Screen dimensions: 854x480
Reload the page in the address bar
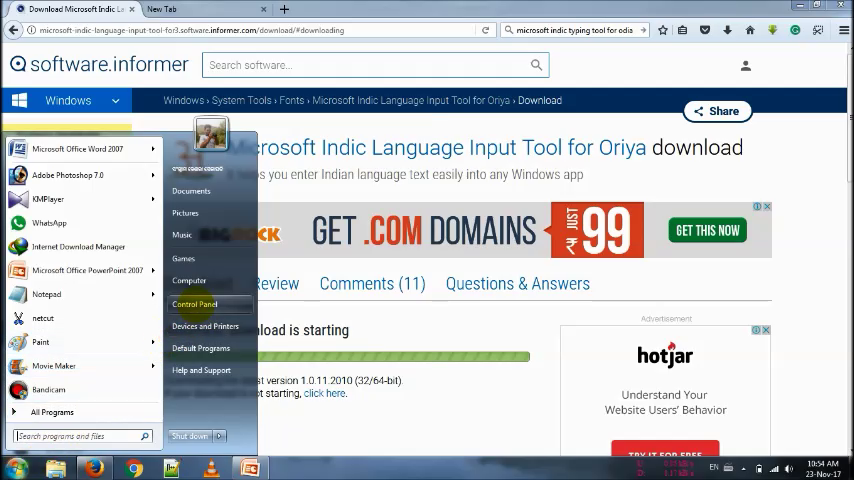tap(485, 30)
